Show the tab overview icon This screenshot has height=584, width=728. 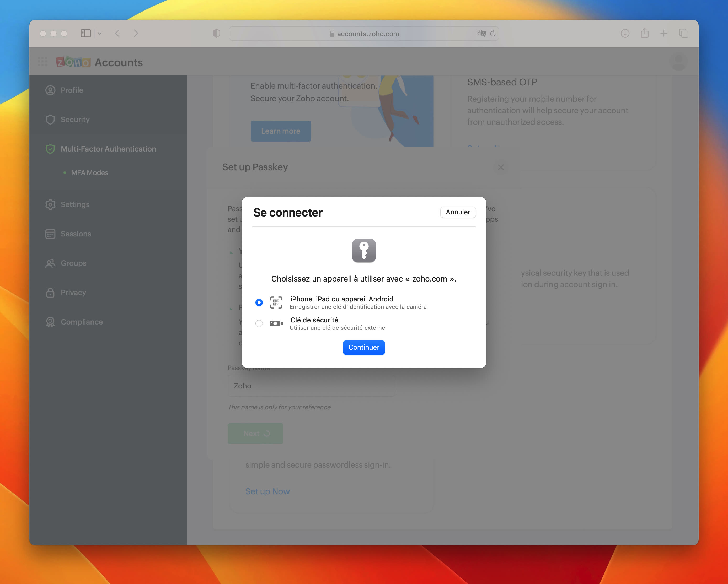pyautogui.click(x=684, y=33)
